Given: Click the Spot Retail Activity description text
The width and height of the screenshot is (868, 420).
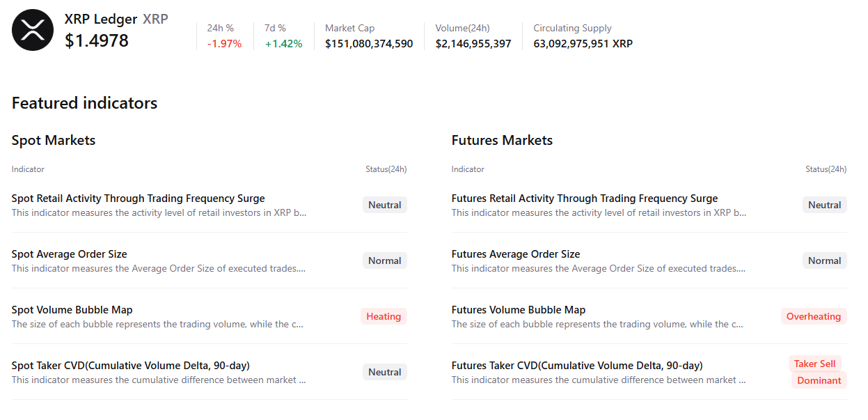Looking at the screenshot, I should coord(159,212).
